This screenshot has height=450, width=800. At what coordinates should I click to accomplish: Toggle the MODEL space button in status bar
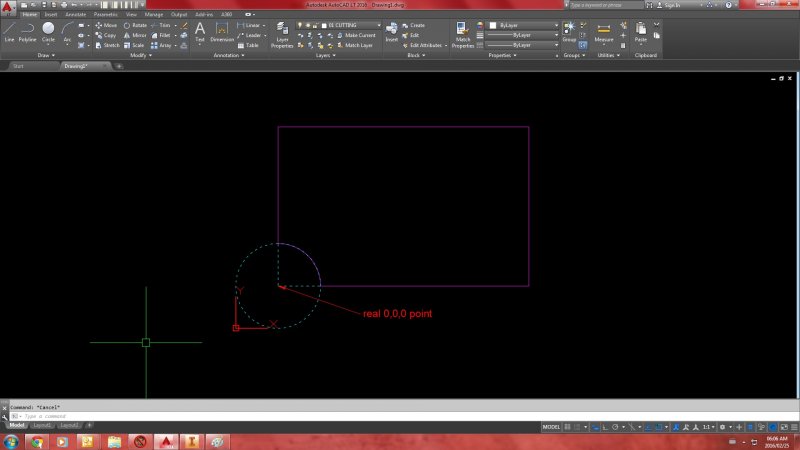coord(551,427)
